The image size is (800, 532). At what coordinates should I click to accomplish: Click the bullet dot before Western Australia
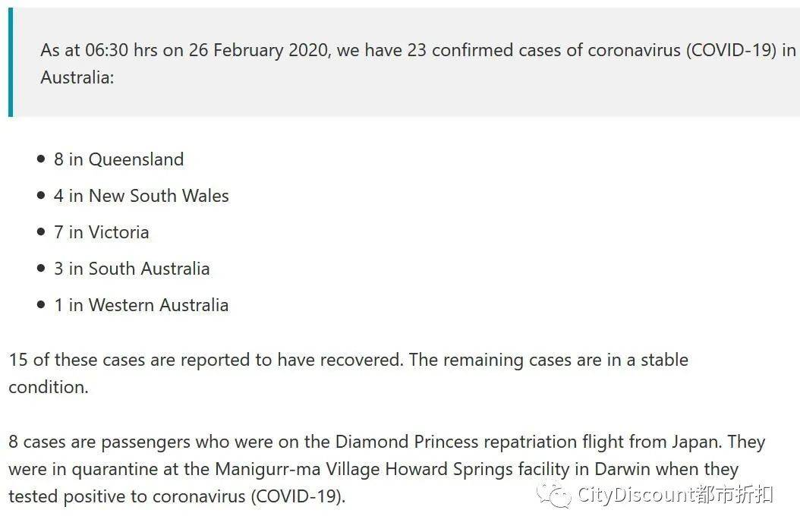point(41,305)
